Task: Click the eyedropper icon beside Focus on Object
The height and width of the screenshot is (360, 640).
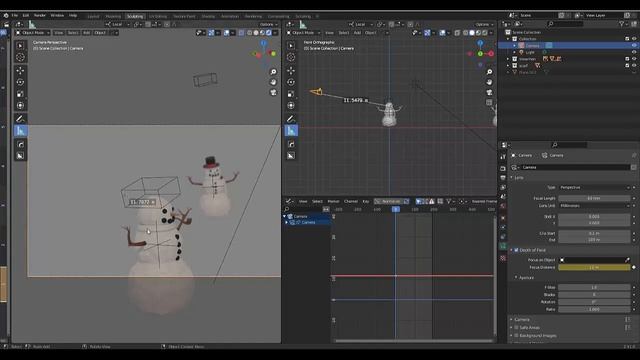Action: click(x=627, y=260)
